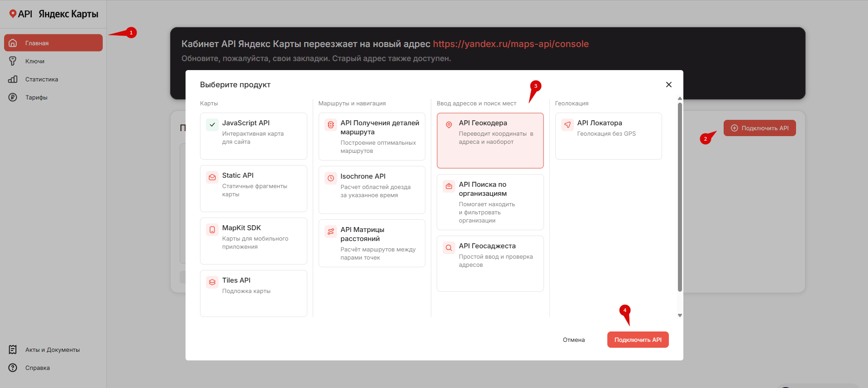Viewport: 868px width, 388px height.
Task: Choose the API Локатора card
Action: coord(609,136)
